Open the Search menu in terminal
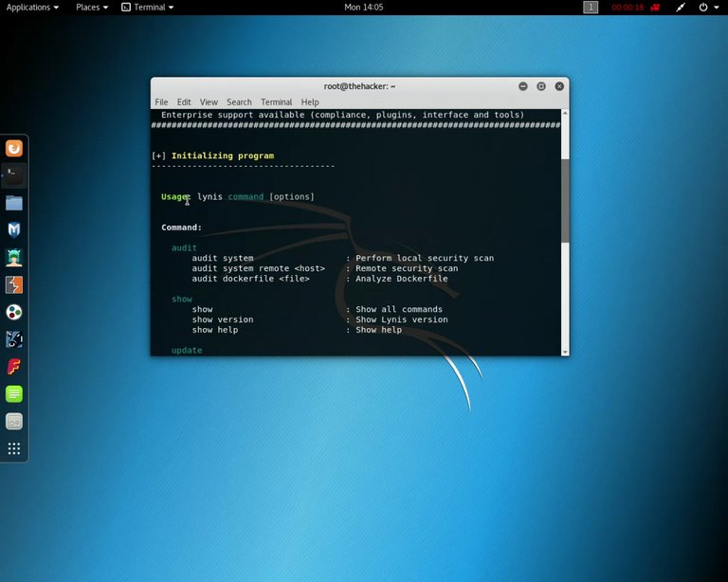Image resolution: width=728 pixels, height=582 pixels. click(239, 102)
